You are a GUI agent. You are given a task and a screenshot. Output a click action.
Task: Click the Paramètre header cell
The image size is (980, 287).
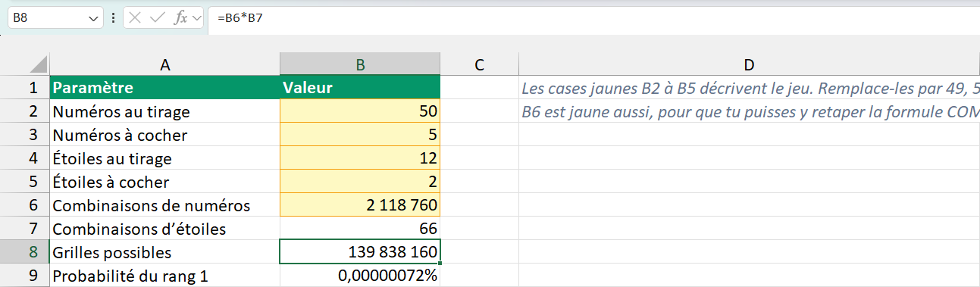tap(164, 88)
